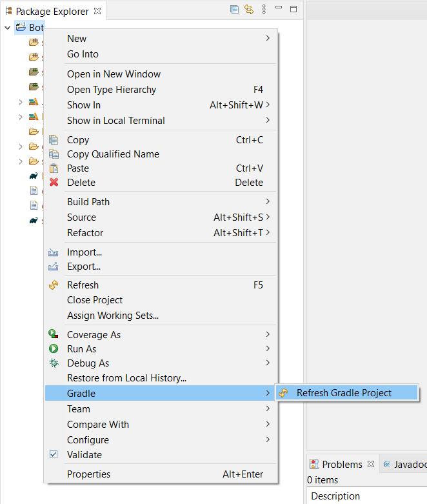Image resolution: width=427 pixels, height=504 pixels.
Task: Choose Close Project
Action: tap(161, 300)
